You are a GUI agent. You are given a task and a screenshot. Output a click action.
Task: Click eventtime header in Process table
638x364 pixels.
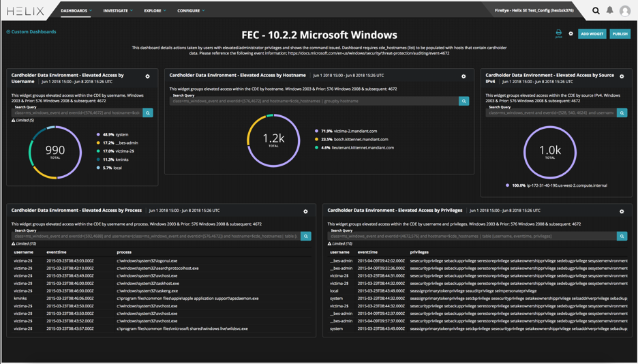pos(57,252)
